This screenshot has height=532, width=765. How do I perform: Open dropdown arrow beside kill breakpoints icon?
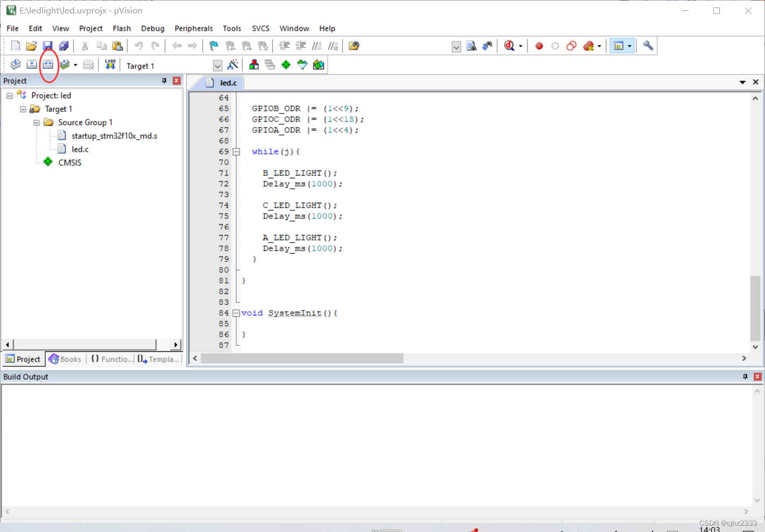pyautogui.click(x=599, y=46)
